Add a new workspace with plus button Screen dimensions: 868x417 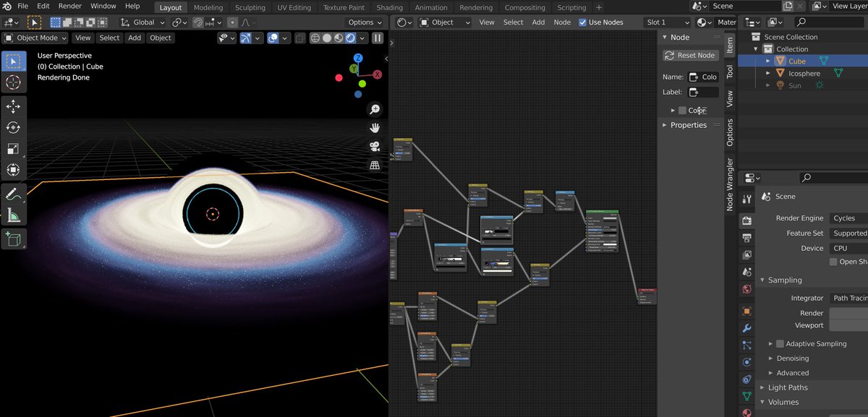(599, 8)
